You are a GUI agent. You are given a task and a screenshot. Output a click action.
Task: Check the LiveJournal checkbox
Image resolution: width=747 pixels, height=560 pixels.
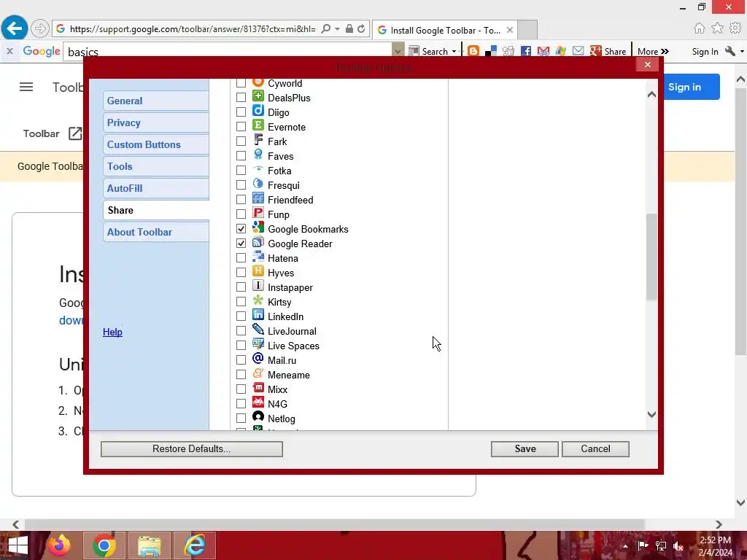[x=241, y=331]
